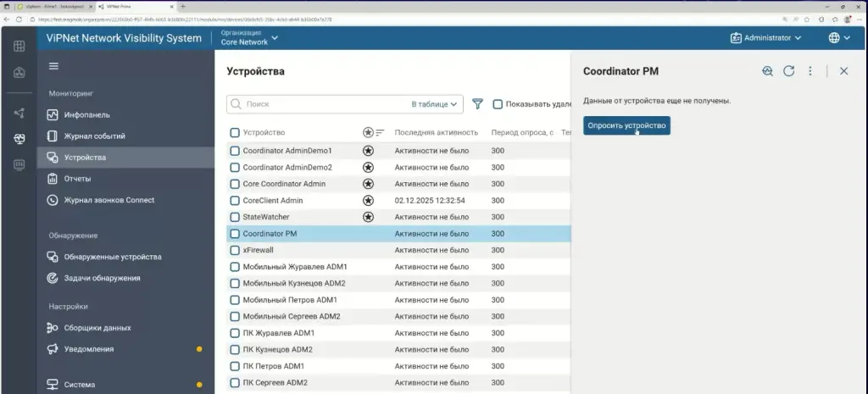This screenshot has height=394, width=868.
Task: Check the Coordinator AdminDemo1 row checkbox
Action: [x=235, y=151]
